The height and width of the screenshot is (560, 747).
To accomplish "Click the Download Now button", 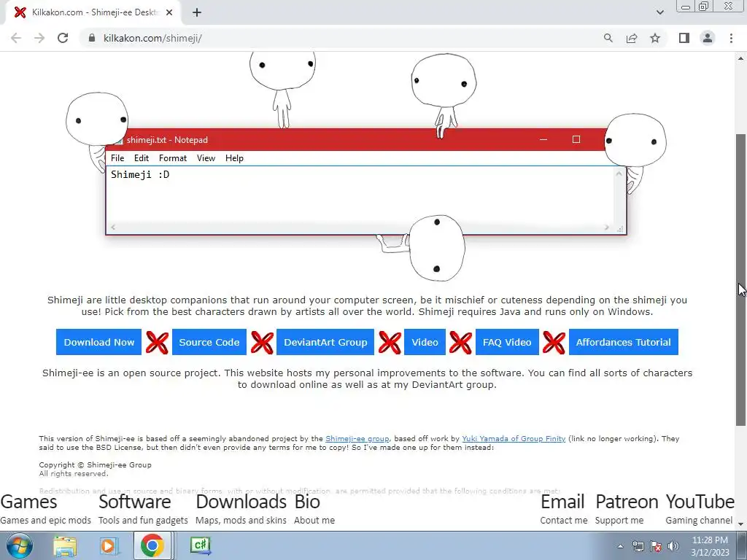I will (98, 342).
